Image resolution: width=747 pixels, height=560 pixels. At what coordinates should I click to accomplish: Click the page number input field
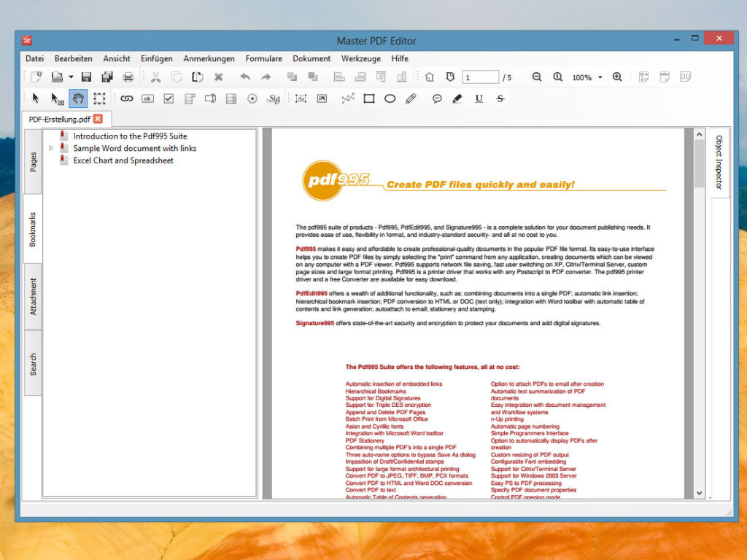482,77
